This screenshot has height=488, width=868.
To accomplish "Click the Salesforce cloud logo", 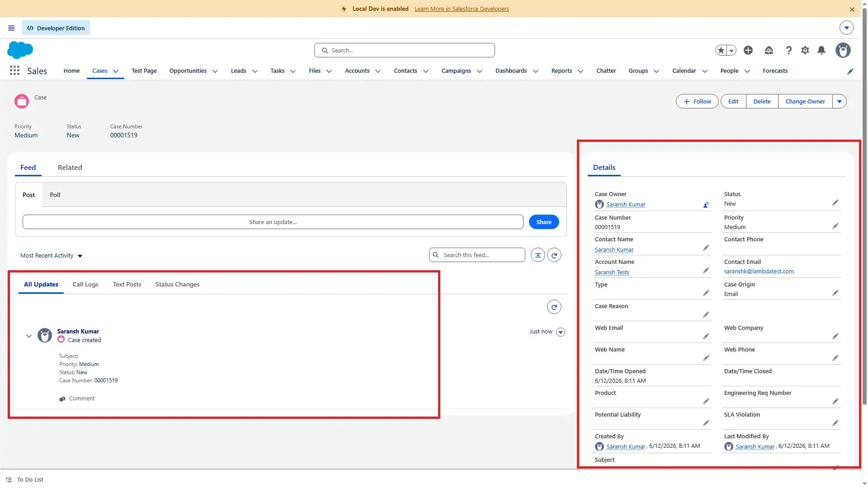I will click(x=20, y=50).
